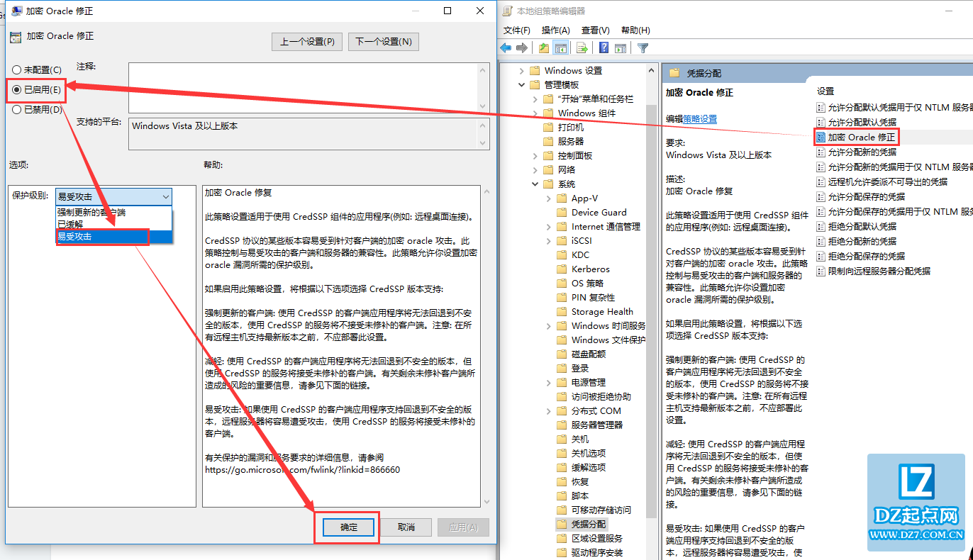Click the KDC folder icon
The image size is (973, 560).
click(x=561, y=254)
